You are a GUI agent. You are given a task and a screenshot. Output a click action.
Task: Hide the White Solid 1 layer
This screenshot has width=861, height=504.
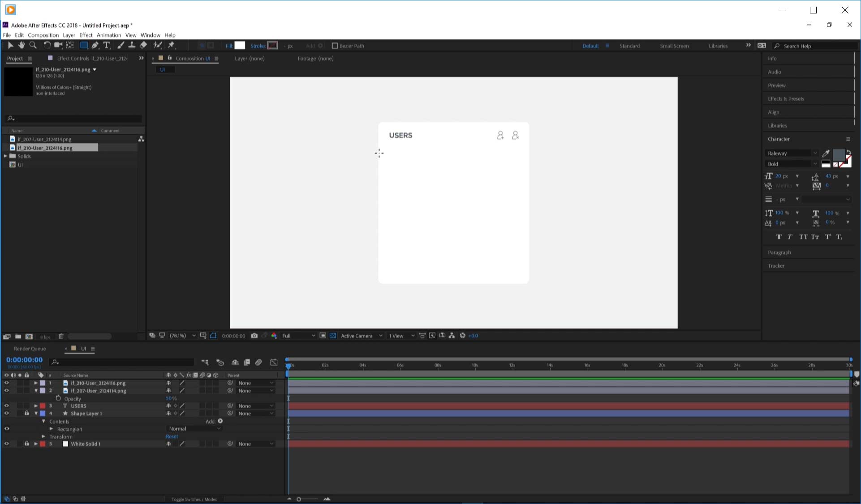pos(6,444)
